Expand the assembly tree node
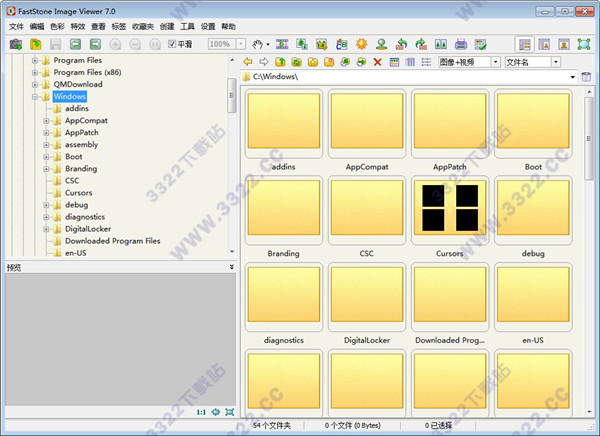The width and height of the screenshot is (600, 436). coord(46,145)
